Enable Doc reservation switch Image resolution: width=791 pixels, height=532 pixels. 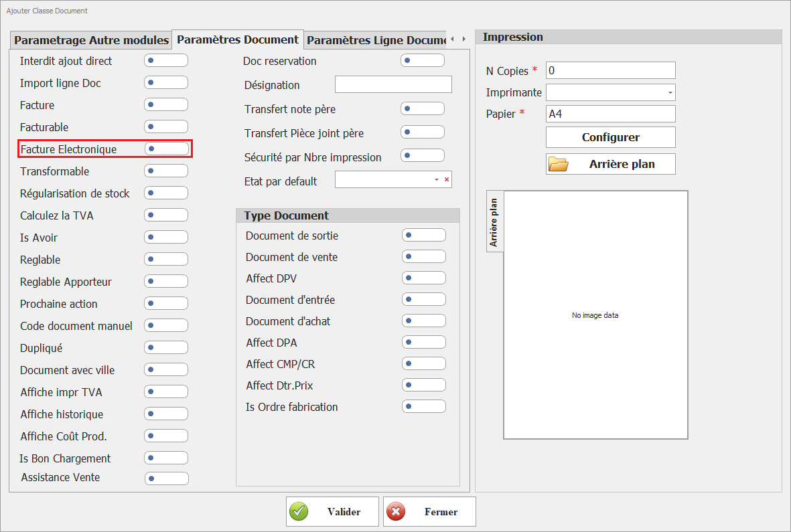coord(423,60)
